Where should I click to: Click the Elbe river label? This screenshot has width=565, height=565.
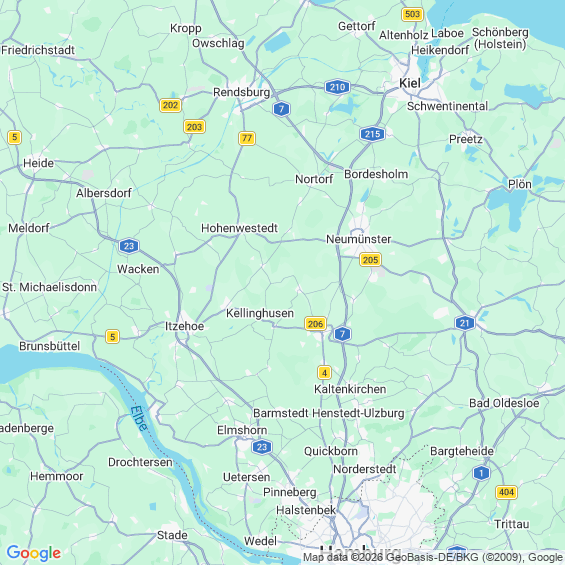(139, 418)
